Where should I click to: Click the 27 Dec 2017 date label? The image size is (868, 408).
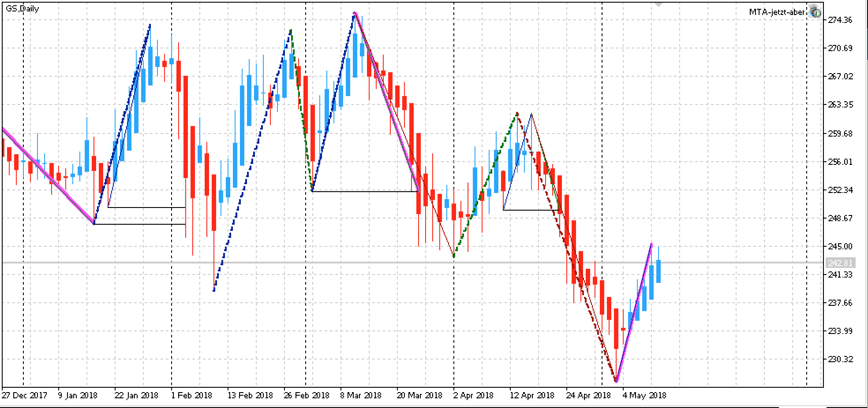[x=24, y=395]
